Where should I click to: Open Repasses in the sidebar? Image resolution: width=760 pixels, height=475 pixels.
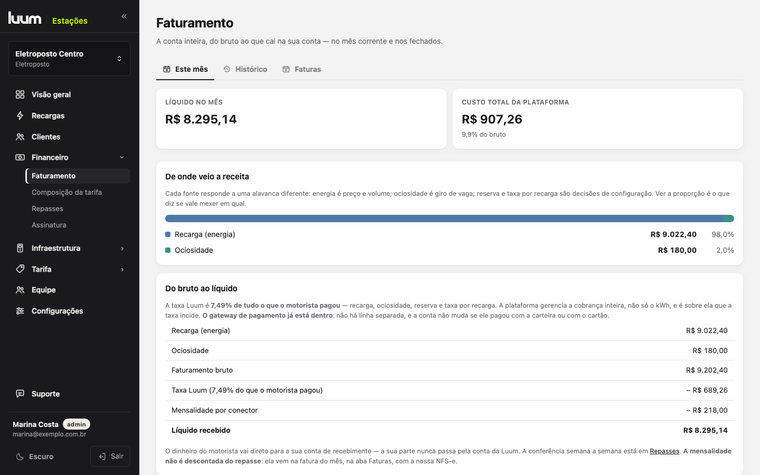48,209
